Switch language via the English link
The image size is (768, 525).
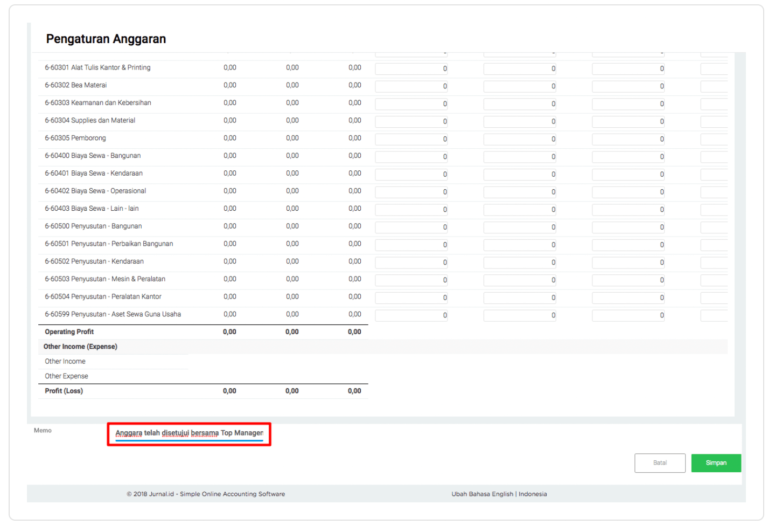(500, 494)
